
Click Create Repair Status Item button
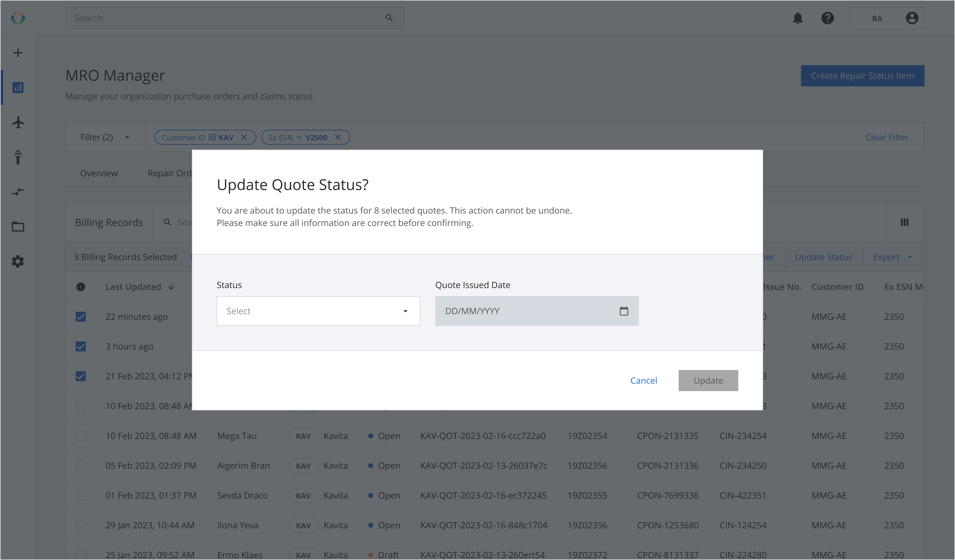862,76
